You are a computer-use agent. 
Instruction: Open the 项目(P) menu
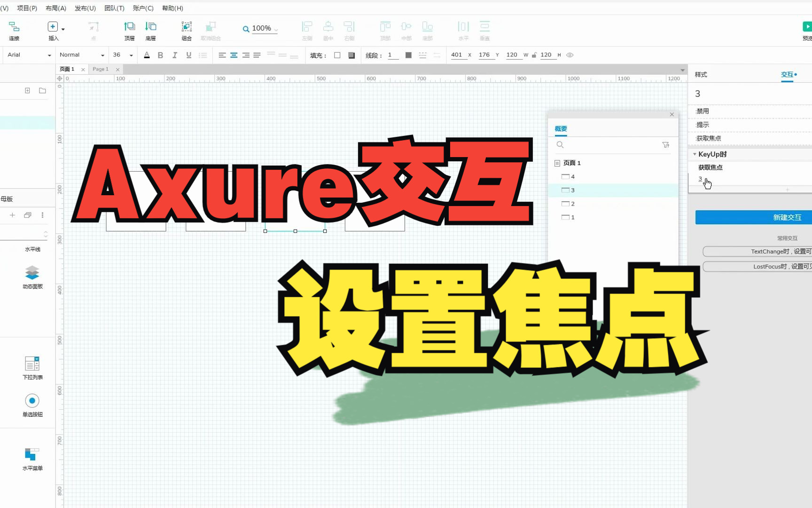coord(27,8)
